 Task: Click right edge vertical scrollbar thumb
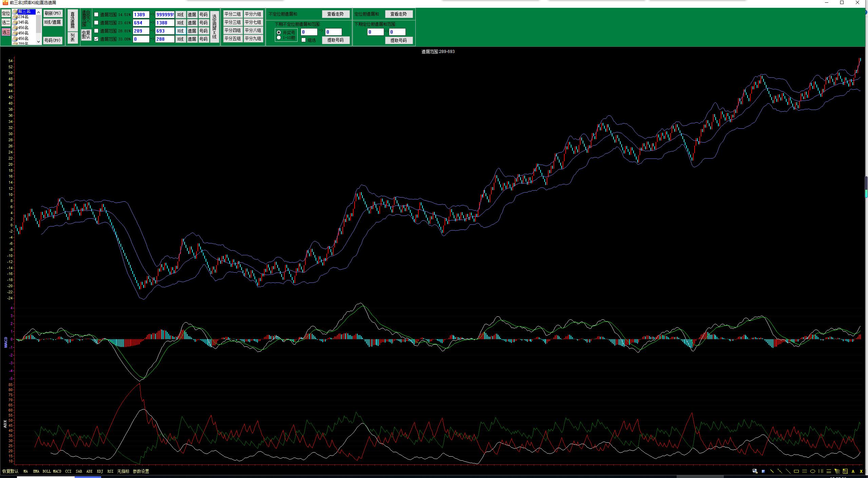[x=866, y=187]
